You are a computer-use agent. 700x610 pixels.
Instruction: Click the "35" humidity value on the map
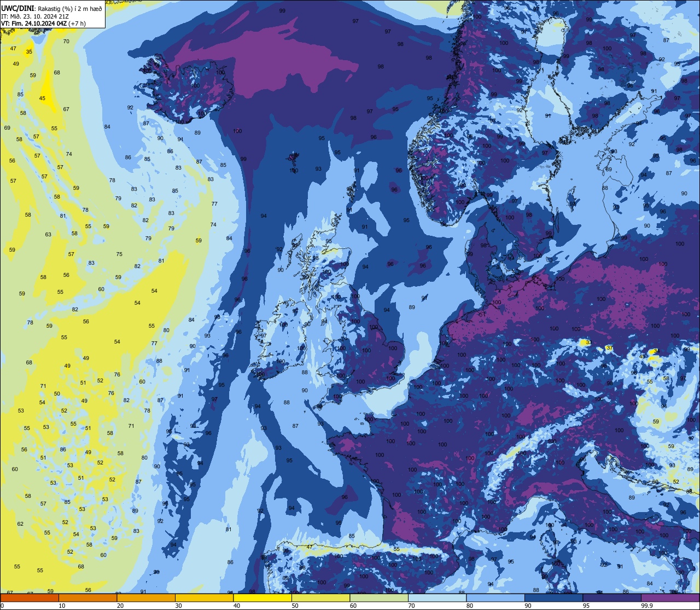(29, 52)
